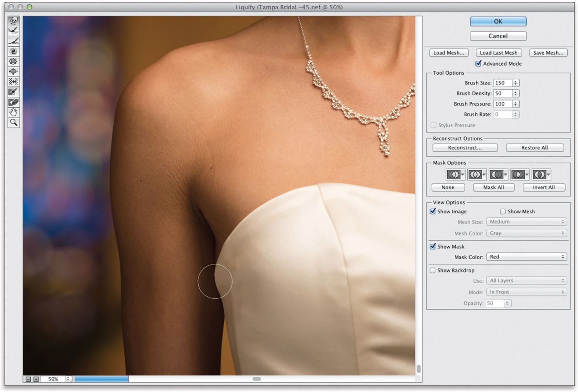The width and height of the screenshot is (578, 392).
Task: Click the zoom in plus button
Action: click(36, 379)
